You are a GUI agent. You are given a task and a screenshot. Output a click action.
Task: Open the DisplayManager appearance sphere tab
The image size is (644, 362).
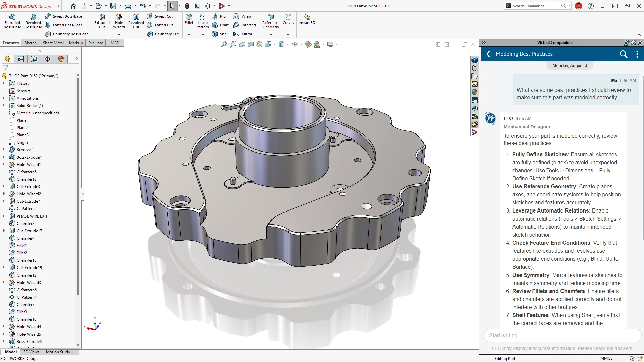[61, 59]
